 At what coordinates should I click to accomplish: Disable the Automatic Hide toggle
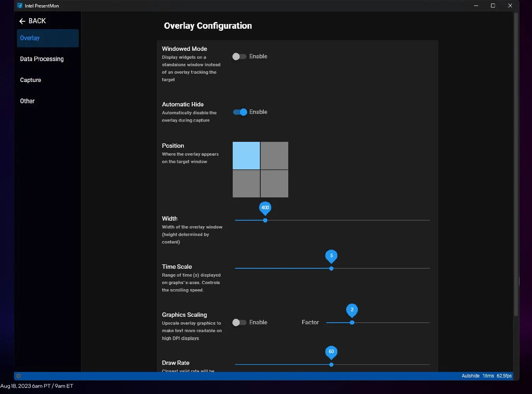pyautogui.click(x=240, y=112)
